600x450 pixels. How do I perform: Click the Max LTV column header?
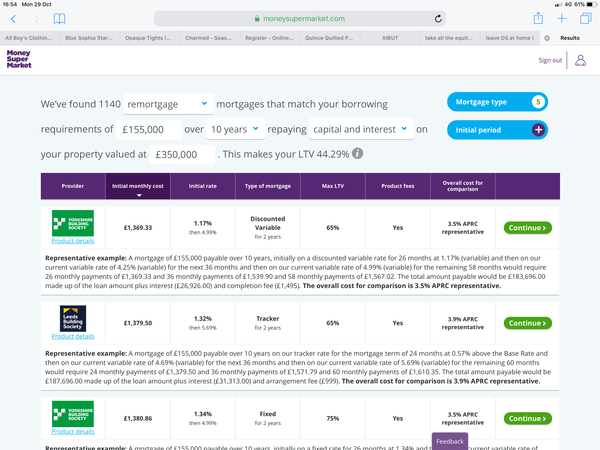coord(333,186)
